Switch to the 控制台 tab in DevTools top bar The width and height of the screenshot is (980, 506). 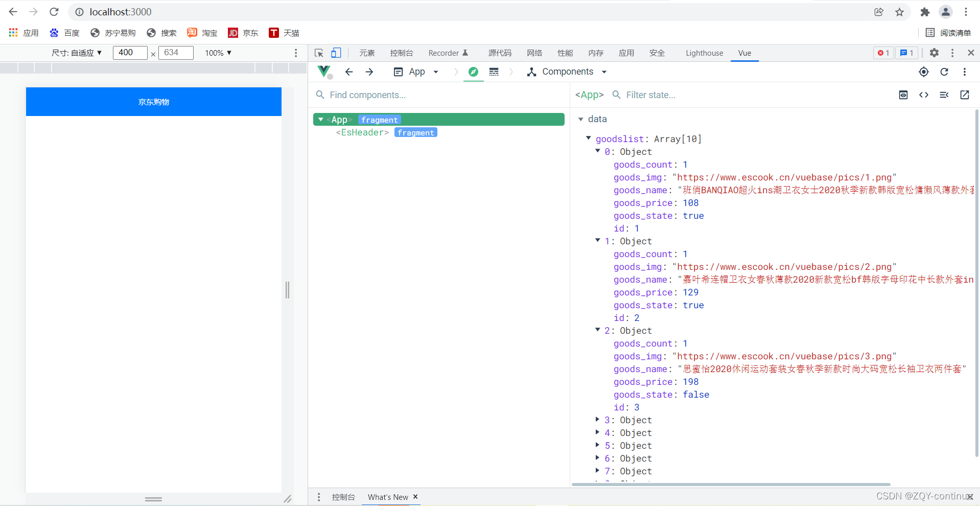tap(401, 53)
